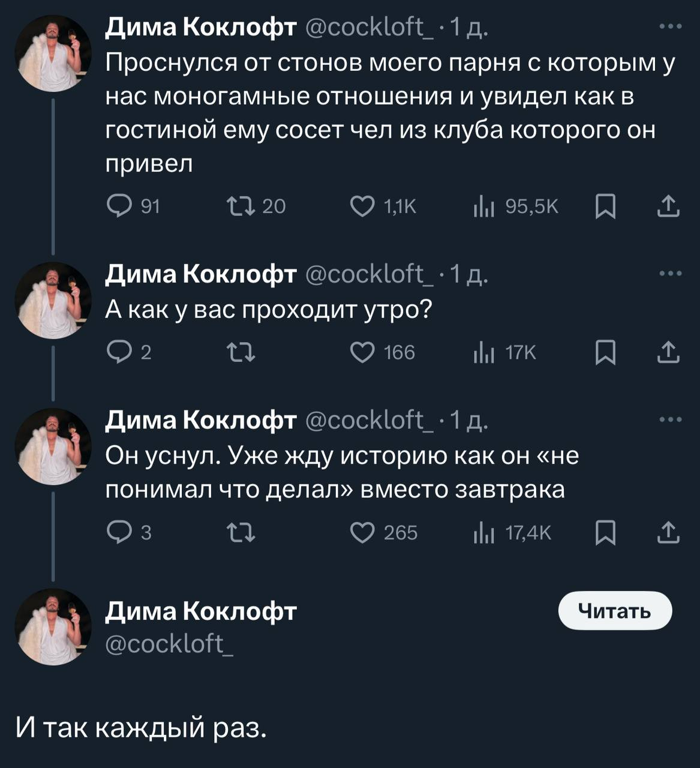Open profile picture of the top tweet

click(53, 54)
